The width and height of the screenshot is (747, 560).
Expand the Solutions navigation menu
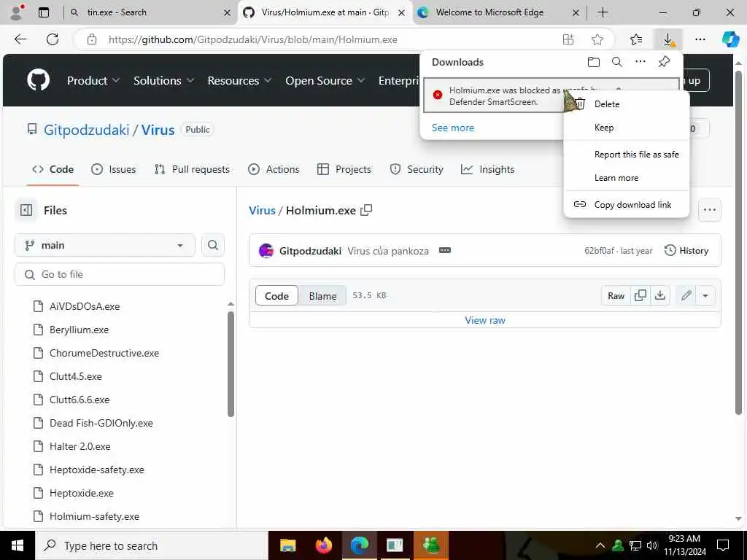[163, 80]
